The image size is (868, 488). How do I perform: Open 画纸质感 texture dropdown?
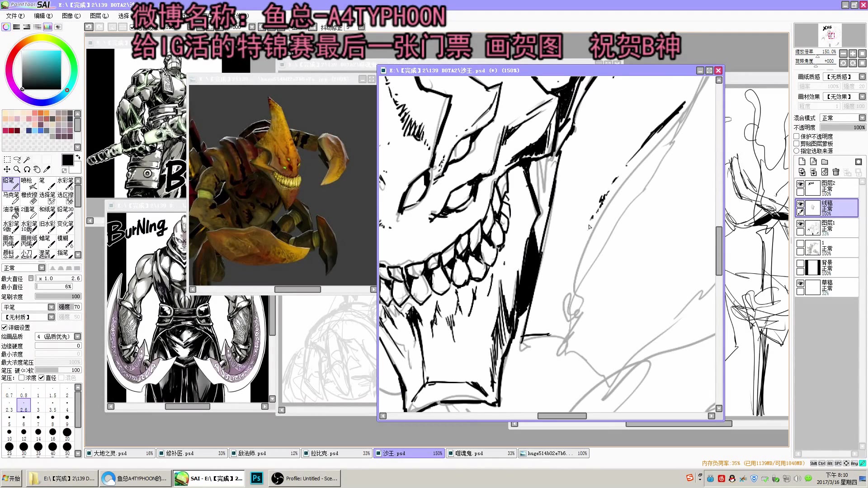[x=844, y=77]
